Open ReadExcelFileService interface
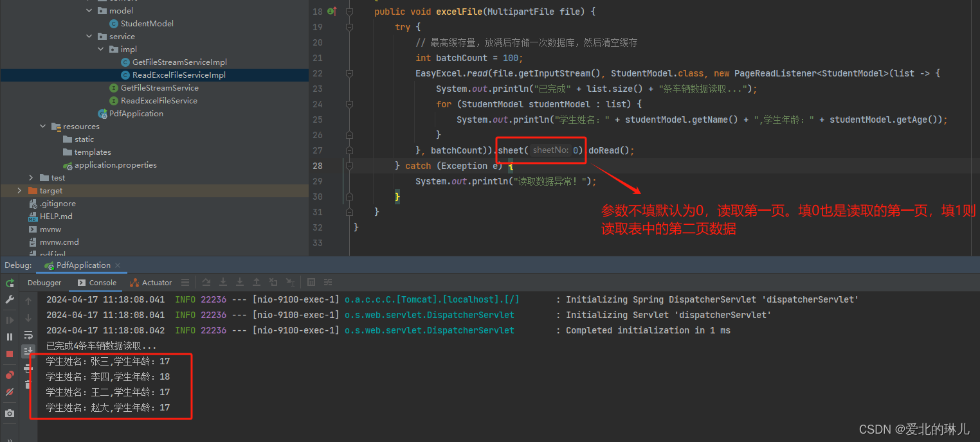Image resolution: width=980 pixels, height=442 pixels. [x=159, y=101]
